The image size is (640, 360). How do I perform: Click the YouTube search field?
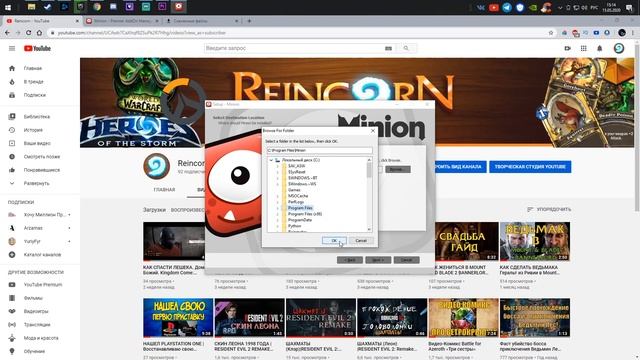pos(294,48)
